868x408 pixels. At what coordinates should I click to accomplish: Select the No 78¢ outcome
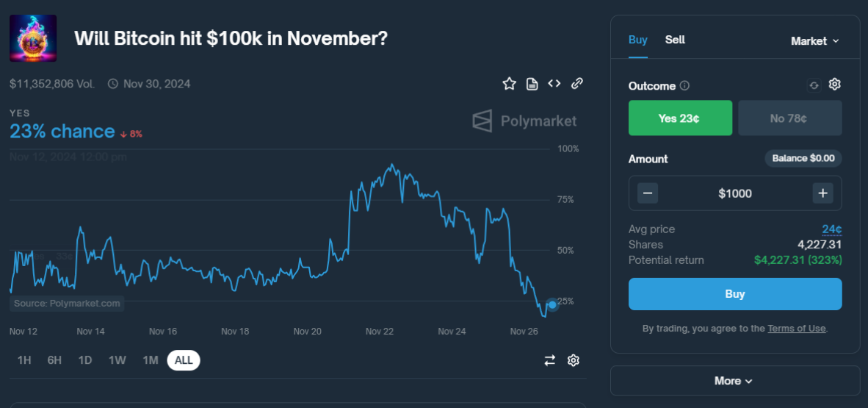tap(789, 118)
